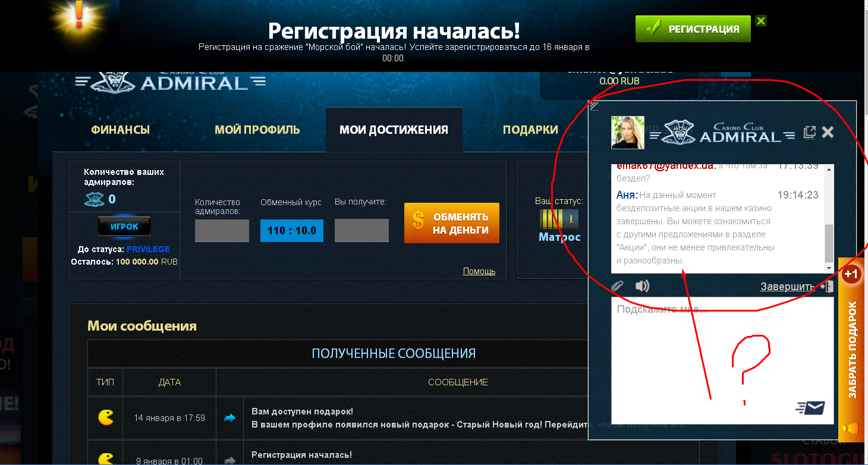Viewport: 868px width, 465px height.
Task: Click the blue arrow in 14 января row
Action: tap(229, 418)
